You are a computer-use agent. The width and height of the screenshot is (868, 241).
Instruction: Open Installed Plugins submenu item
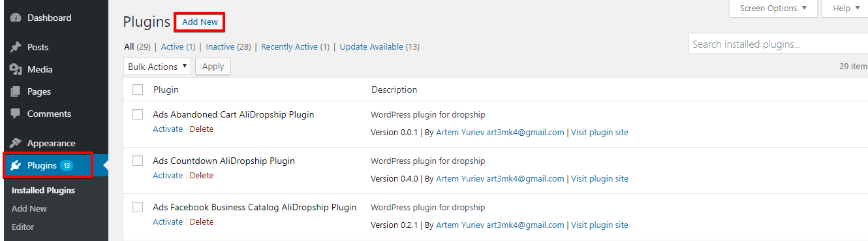(43, 191)
